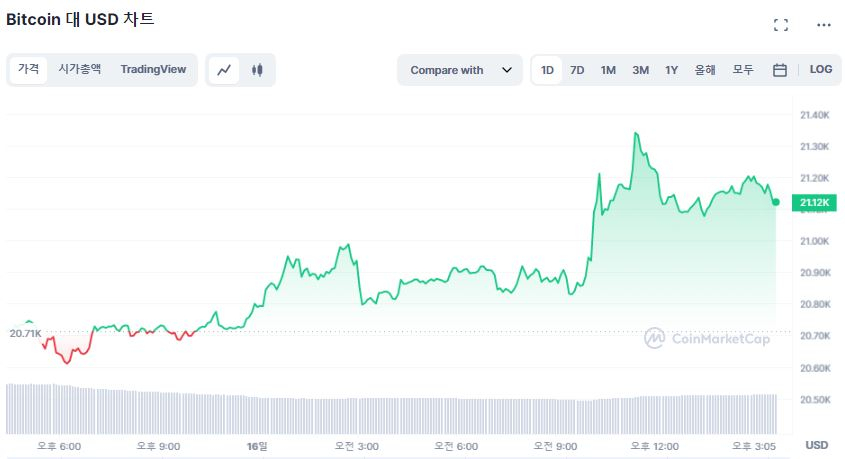Select the 1D time range
845x459 pixels.
547,70
